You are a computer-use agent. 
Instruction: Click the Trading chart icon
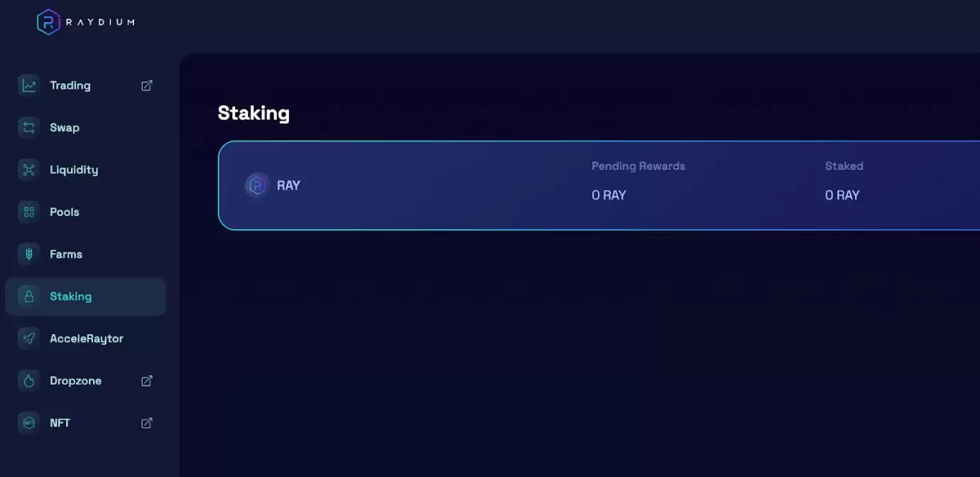click(29, 85)
